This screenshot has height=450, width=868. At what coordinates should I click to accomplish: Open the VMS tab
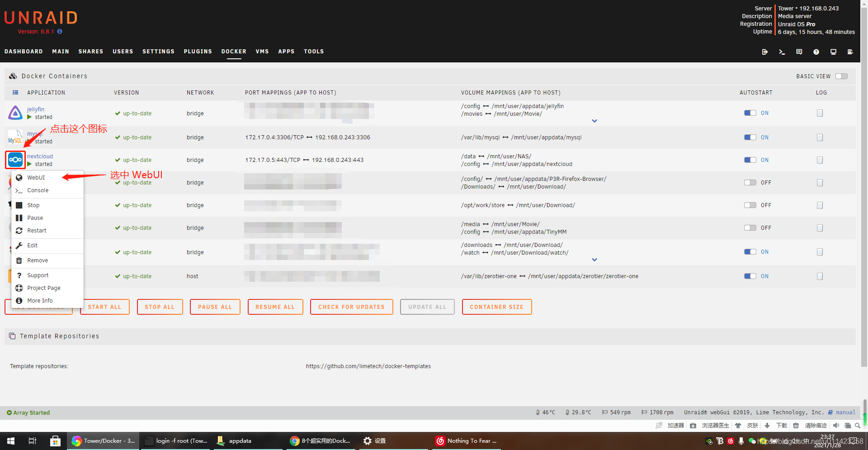(x=262, y=52)
